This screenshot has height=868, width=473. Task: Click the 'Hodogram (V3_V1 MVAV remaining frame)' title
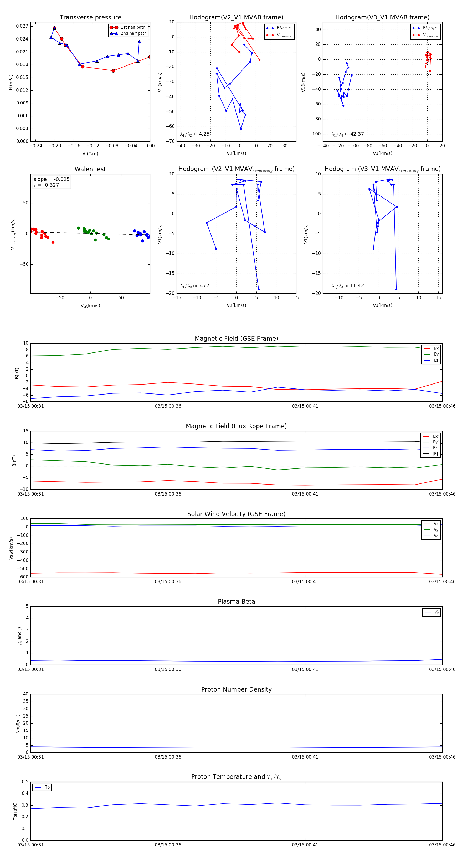tap(382, 169)
